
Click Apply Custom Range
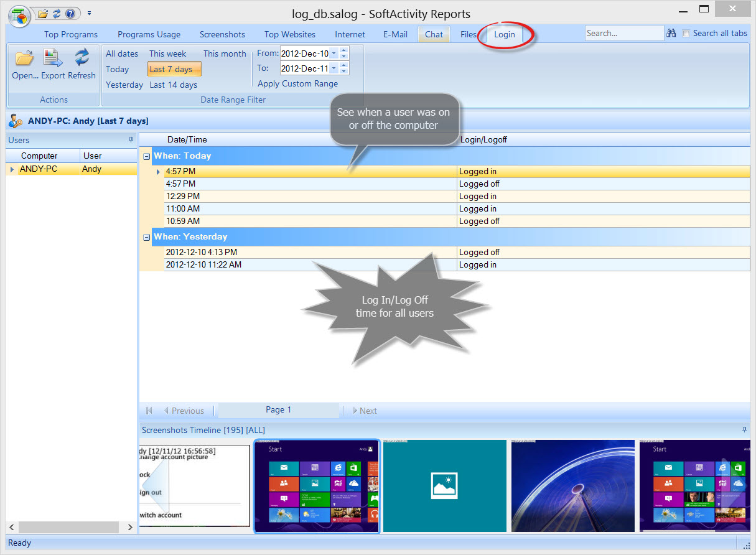pyautogui.click(x=298, y=83)
